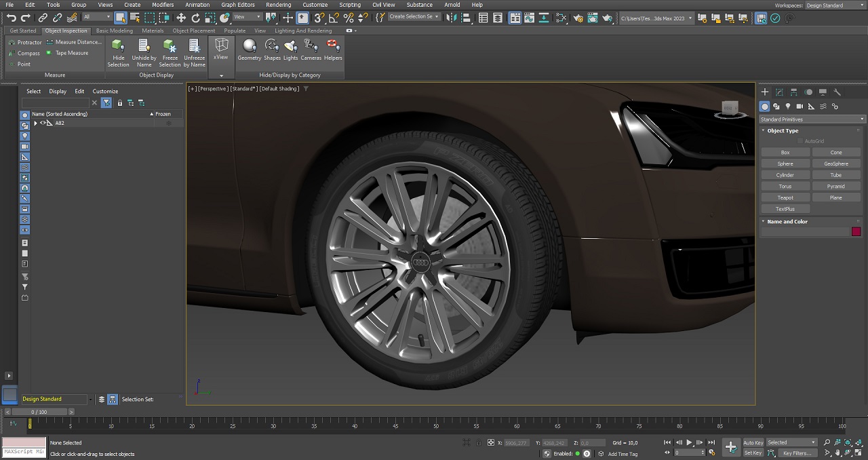Click the Freeze Selection icon

pos(170,46)
